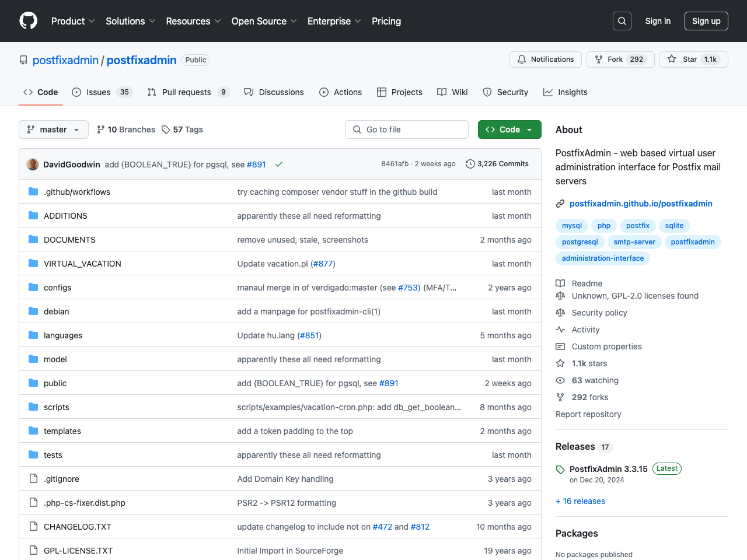Viewport: 747px width, 560px height.
Task: Click the .github/workflows folder icon
Action: pos(33,191)
